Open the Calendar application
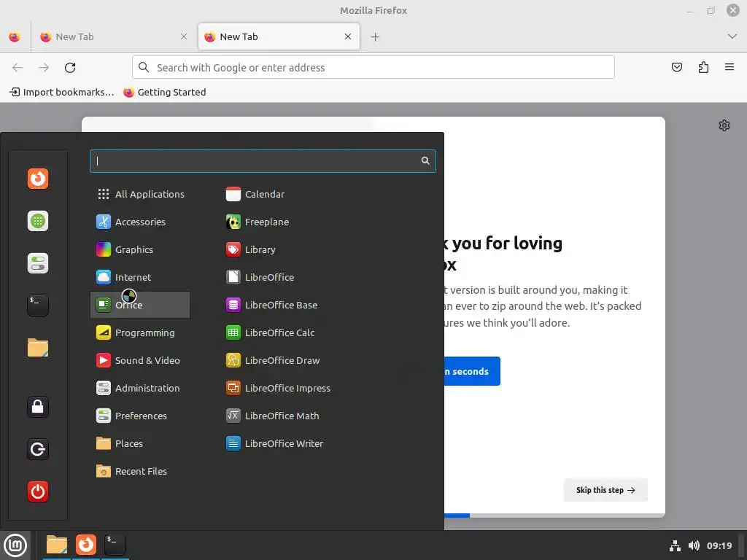747x560 pixels. point(255,194)
